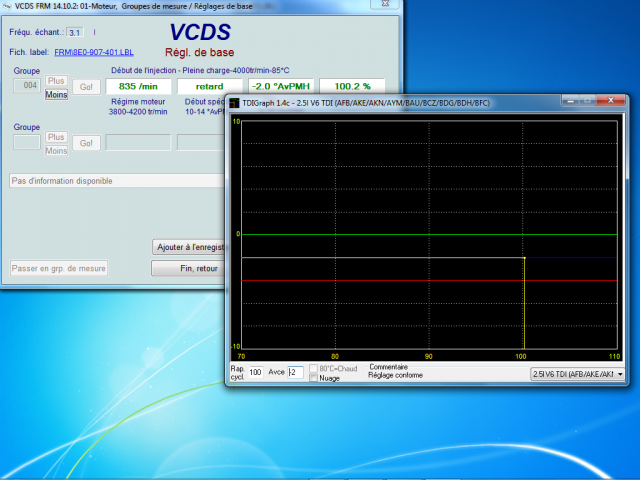The width and height of the screenshot is (640, 480).
Task: Click the green zero line in graph
Action: pyautogui.click(x=429, y=235)
